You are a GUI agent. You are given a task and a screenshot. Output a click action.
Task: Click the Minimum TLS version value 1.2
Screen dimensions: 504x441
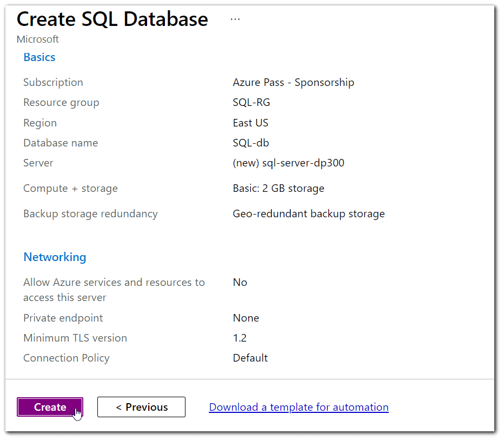tap(240, 338)
